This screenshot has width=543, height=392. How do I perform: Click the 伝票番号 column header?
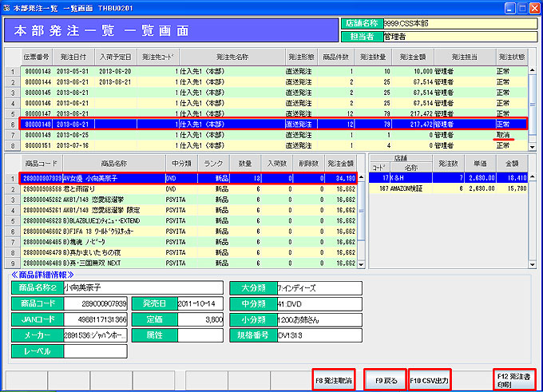point(37,57)
